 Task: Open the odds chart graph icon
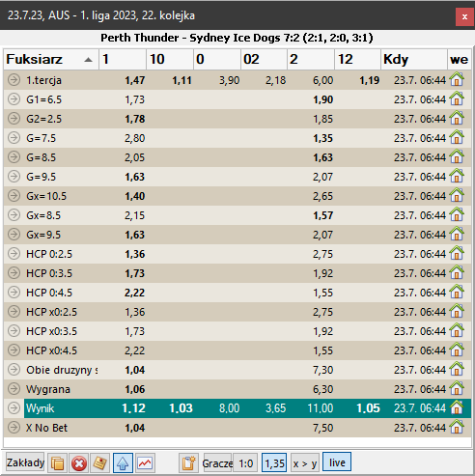click(145, 463)
